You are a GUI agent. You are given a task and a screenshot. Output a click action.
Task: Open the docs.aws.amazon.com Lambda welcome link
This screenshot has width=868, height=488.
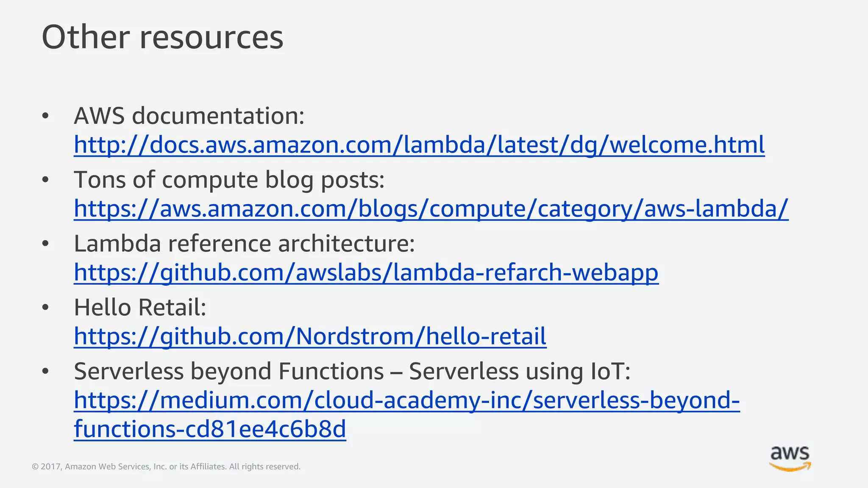click(419, 145)
